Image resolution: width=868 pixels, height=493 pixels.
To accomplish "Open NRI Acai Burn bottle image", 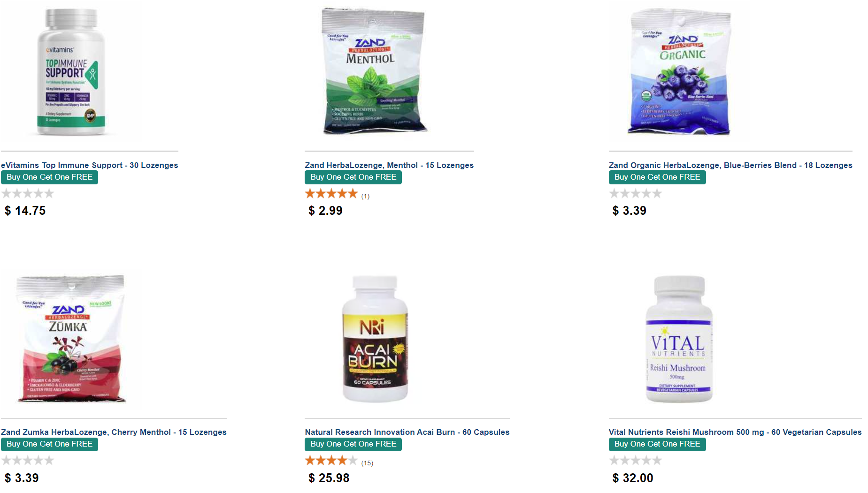I will pyautogui.click(x=375, y=338).
